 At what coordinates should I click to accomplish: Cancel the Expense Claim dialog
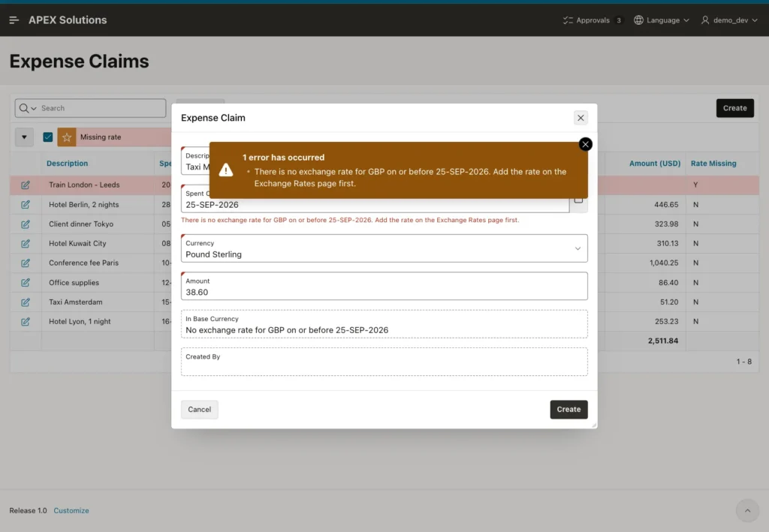coord(200,410)
